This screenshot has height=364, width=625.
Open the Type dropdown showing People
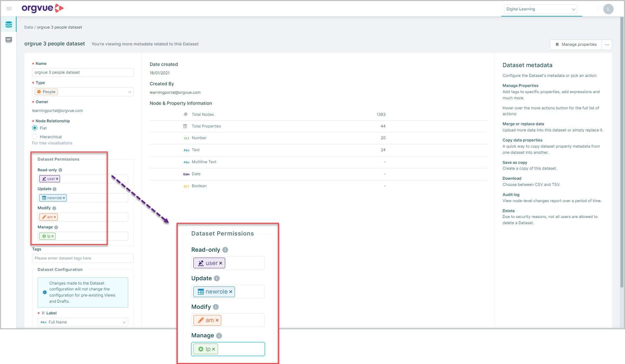click(83, 92)
